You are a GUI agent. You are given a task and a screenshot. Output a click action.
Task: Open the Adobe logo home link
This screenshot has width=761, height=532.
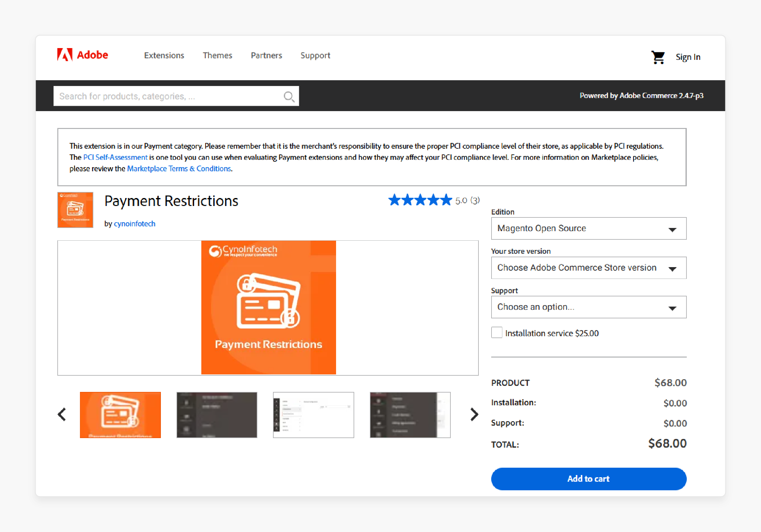tap(83, 55)
